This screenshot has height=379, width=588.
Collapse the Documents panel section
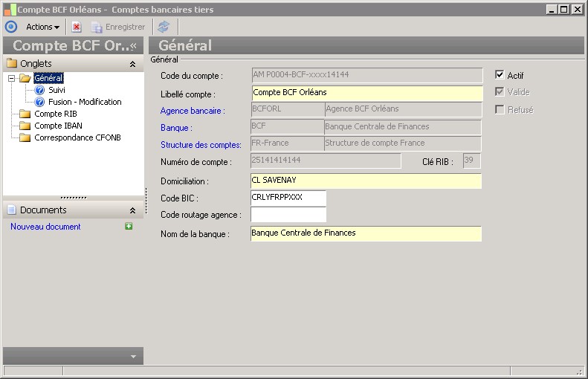(132, 210)
